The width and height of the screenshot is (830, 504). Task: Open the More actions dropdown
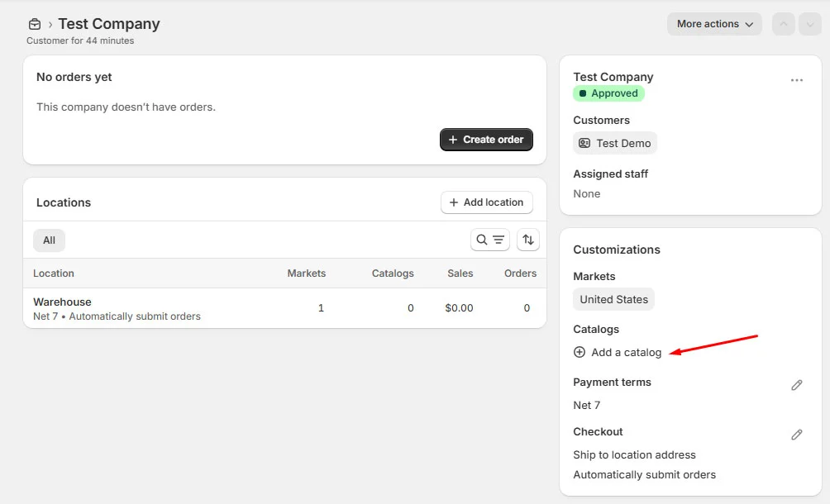713,23
